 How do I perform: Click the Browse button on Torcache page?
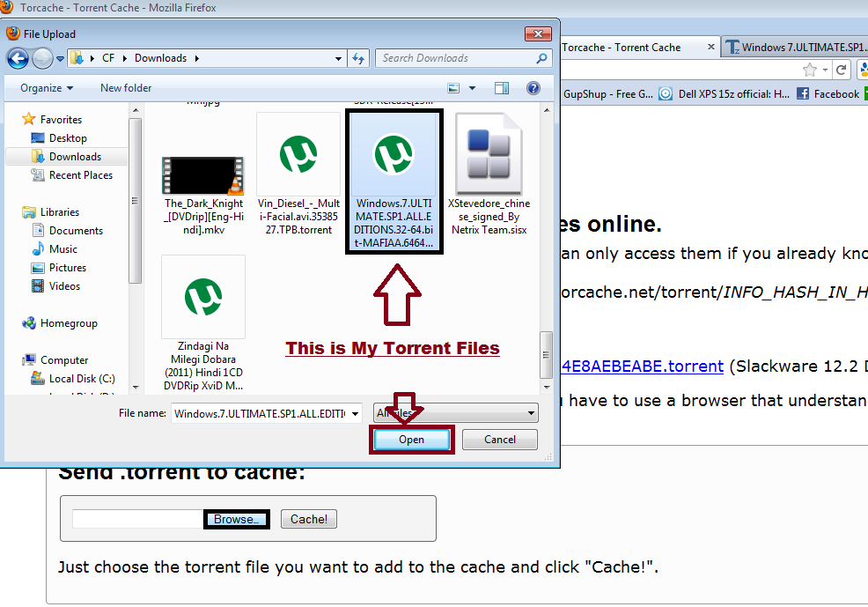point(237,520)
